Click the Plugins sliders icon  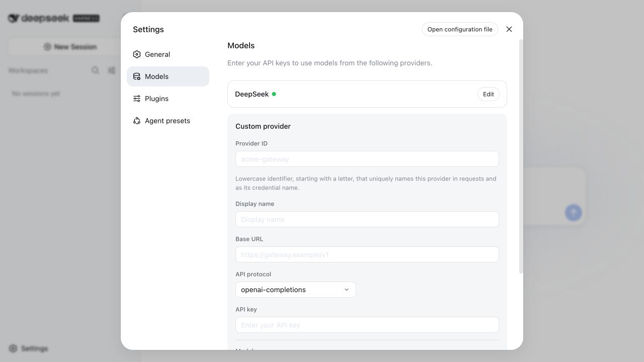tap(137, 99)
